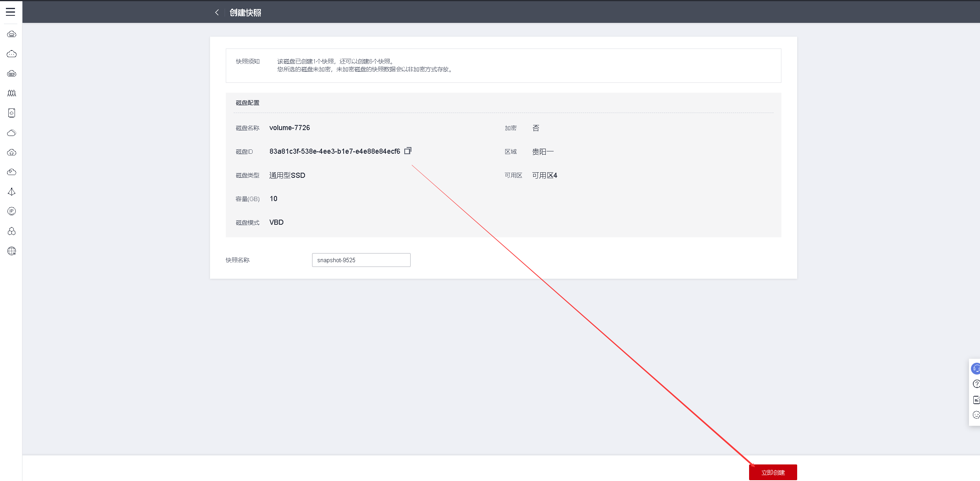Open the cloud upload backup sidebar icon
Viewport: 980px width, 481px height.
12,153
